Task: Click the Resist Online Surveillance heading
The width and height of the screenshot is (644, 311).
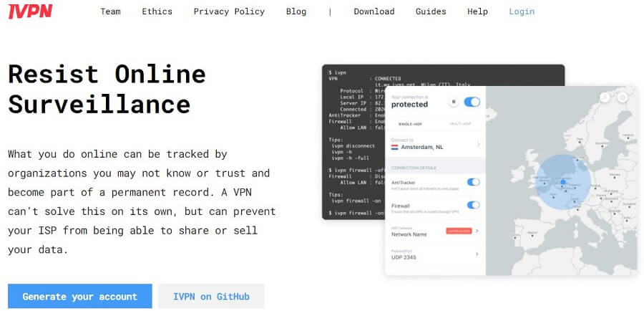Action: click(107, 89)
